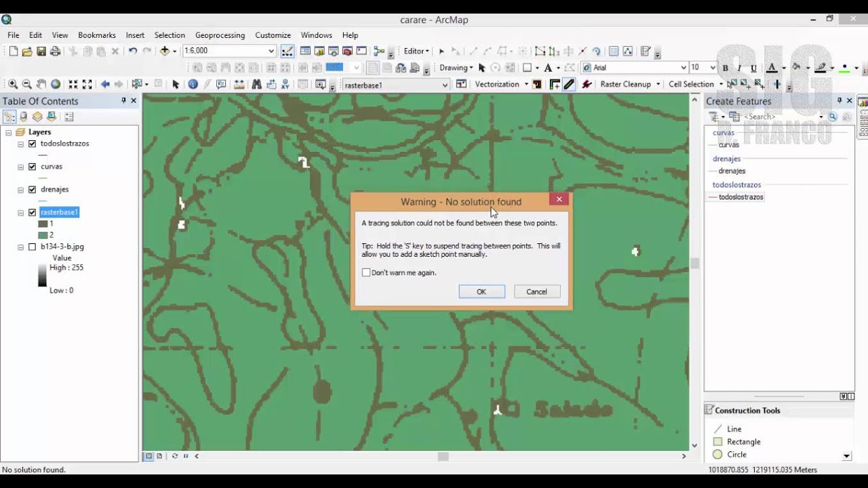Apply italic text on the Drawing toolbar
The height and width of the screenshot is (488, 868).
tap(739, 68)
